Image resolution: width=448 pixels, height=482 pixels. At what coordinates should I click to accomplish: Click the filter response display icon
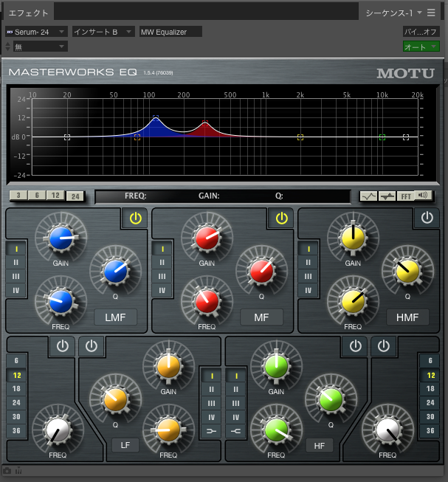point(387,196)
